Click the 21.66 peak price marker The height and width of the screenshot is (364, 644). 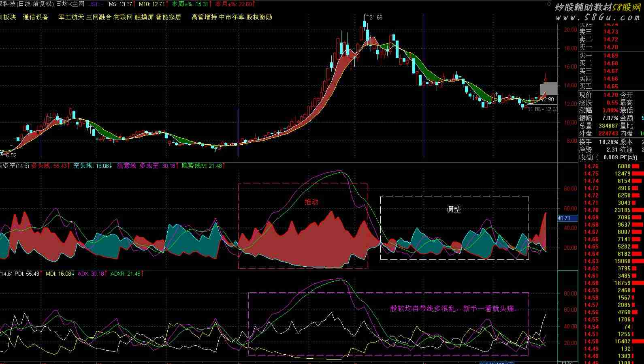[375, 17]
